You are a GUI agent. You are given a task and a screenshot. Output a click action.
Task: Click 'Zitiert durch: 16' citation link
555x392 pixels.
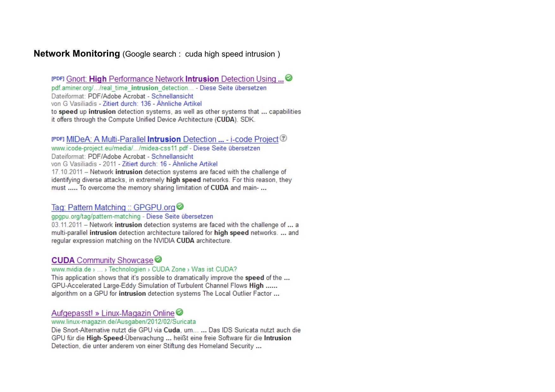(x=144, y=164)
